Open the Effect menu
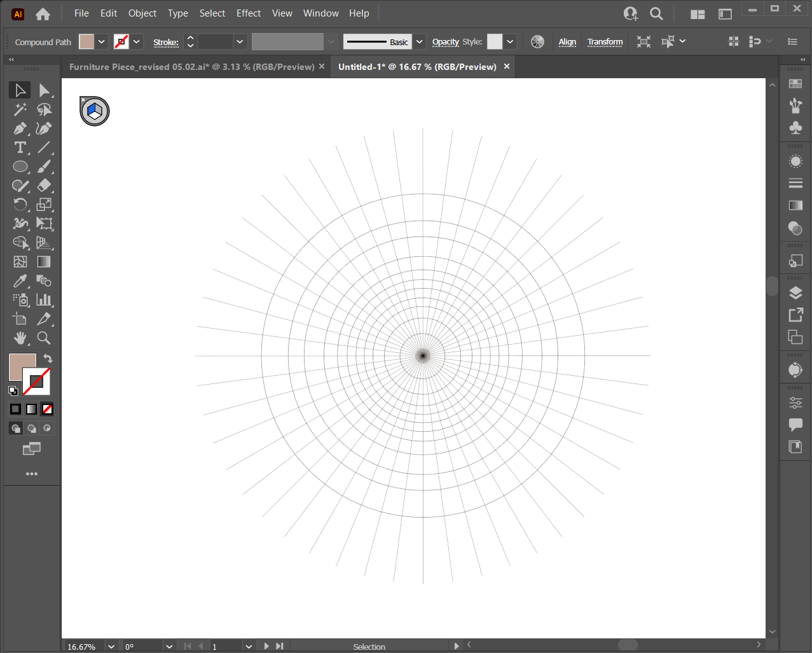The image size is (812, 653). pos(248,13)
